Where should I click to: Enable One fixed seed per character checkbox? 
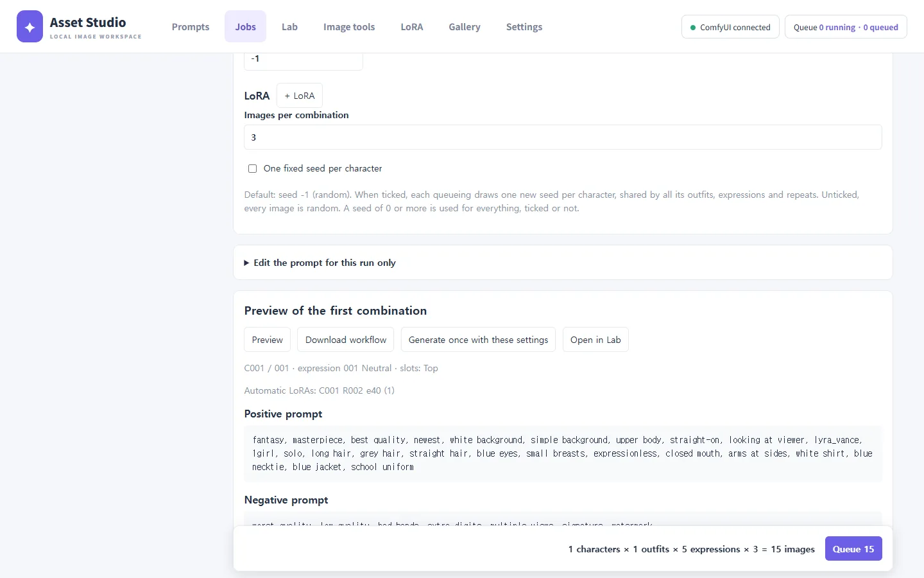(x=252, y=168)
